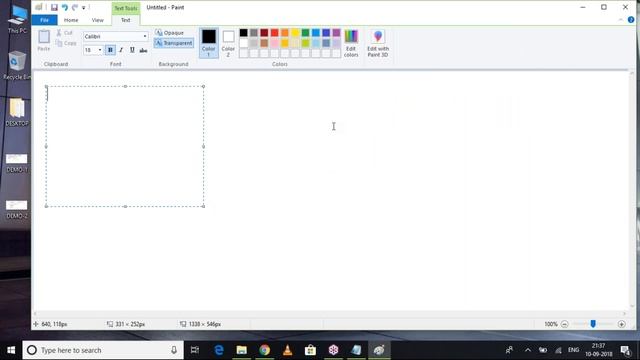
Task: Click the zoom in plus button
Action: click(622, 324)
